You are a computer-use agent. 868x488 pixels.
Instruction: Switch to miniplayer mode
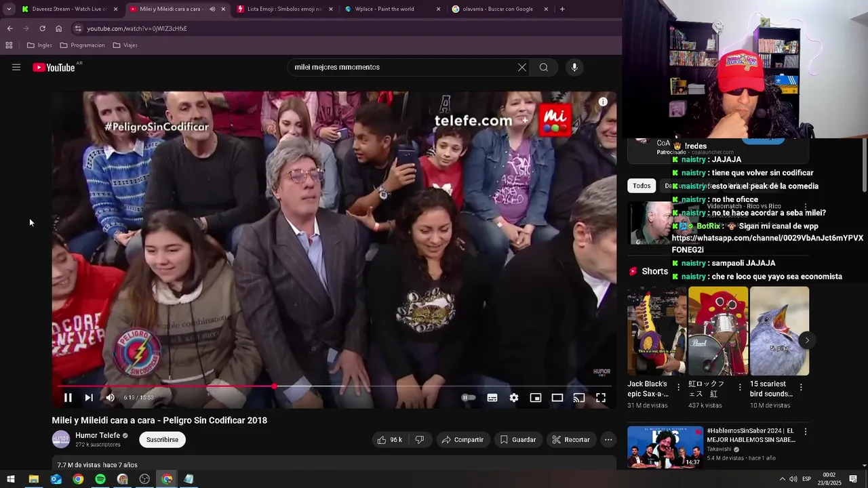point(536,398)
